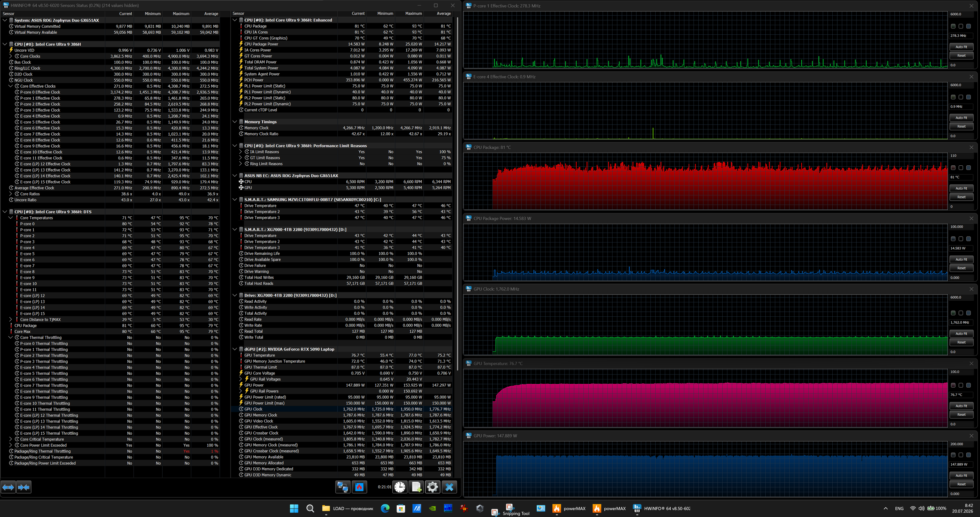Image resolution: width=980 pixels, height=517 pixels.
Task: Click the 6000.0 maximum field of GPU Clock graph
Action: coord(961,297)
